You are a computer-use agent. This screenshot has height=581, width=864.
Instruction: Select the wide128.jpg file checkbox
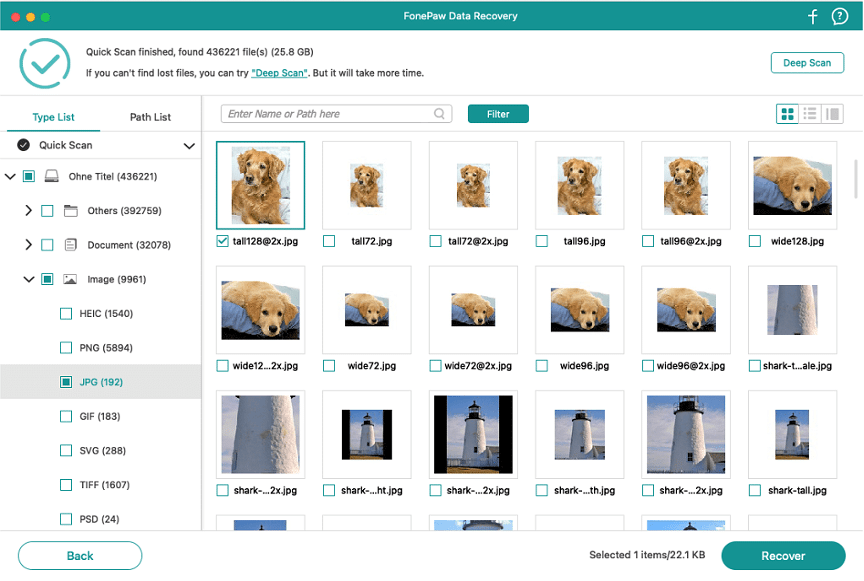(x=755, y=241)
